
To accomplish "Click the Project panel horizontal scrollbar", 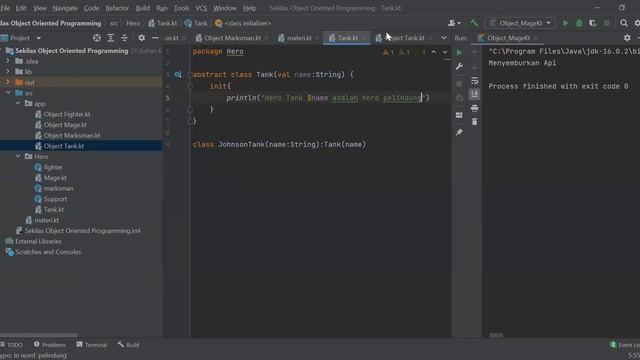I will [x=38, y=335].
